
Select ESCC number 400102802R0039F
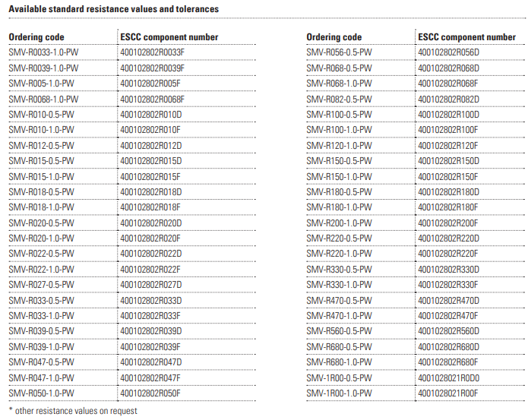pos(153,68)
